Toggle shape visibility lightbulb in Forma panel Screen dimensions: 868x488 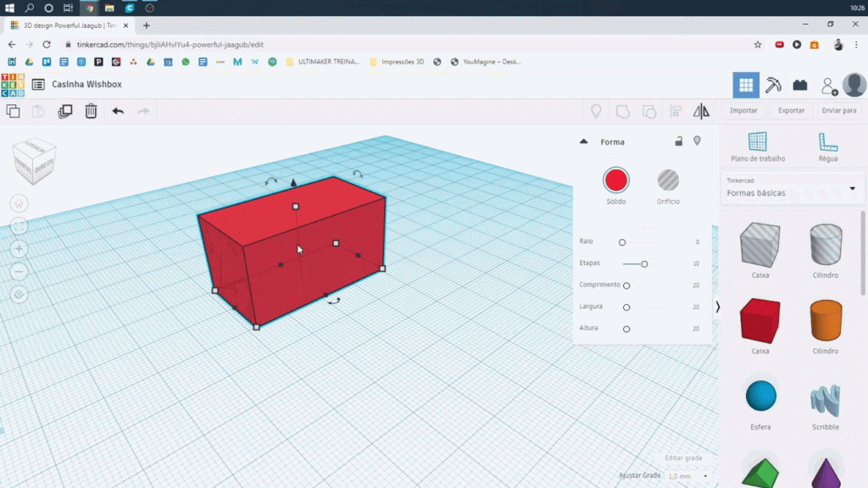click(698, 141)
